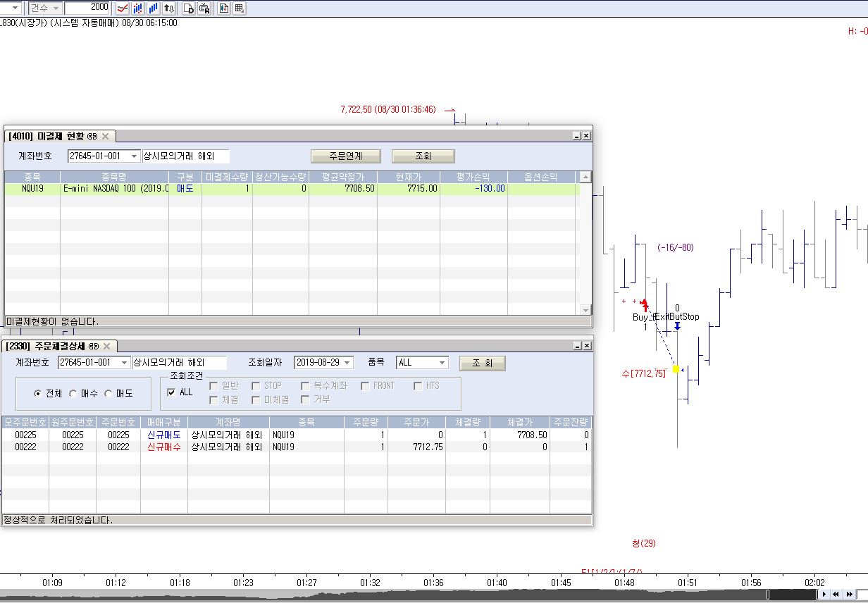Click 조회 button in 주문체결상세 panel
Viewport: 868px width, 603px height.
click(x=482, y=363)
